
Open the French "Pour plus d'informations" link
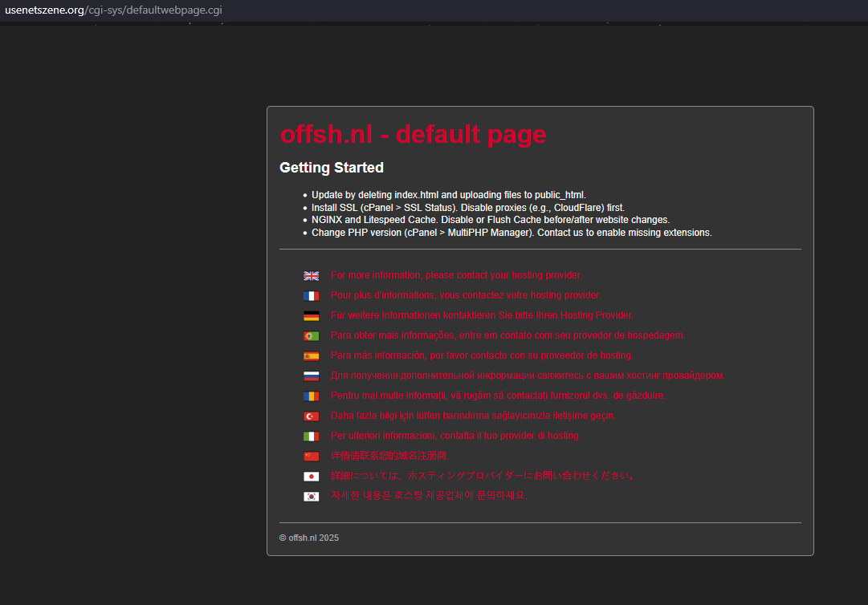coord(465,295)
